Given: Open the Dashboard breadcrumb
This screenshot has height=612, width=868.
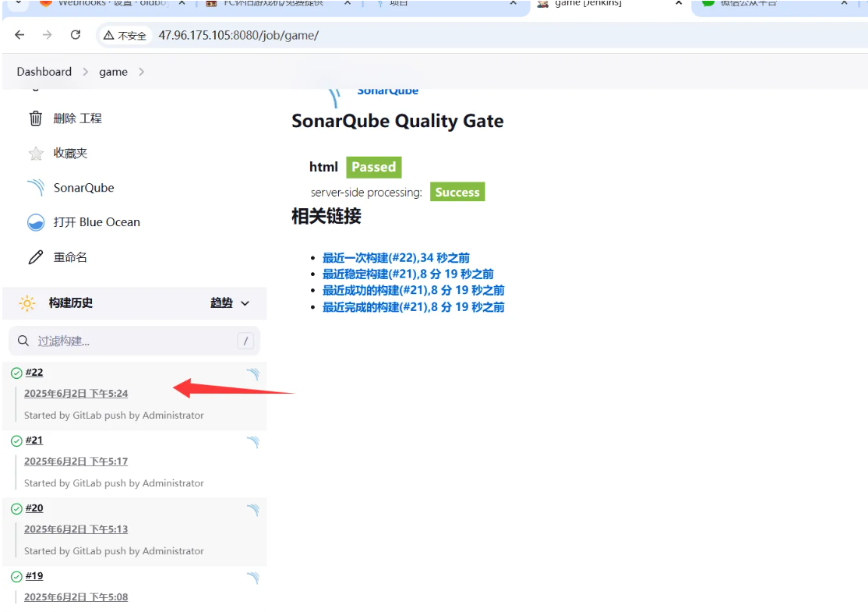Looking at the screenshot, I should 44,72.
